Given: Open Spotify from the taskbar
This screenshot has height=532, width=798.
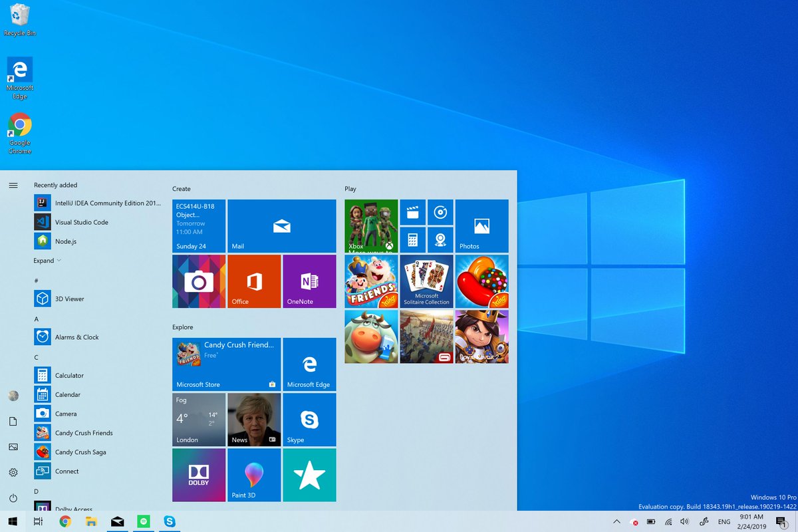Looking at the screenshot, I should [x=144, y=521].
